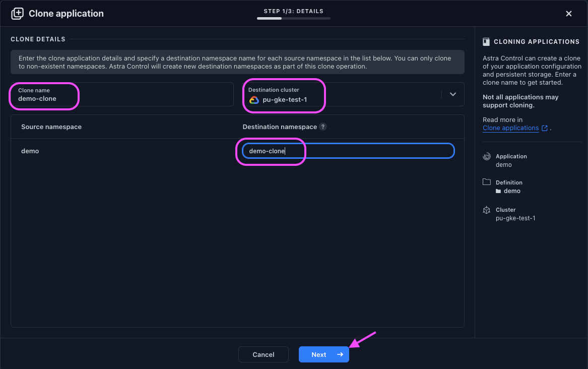Click the Application icon in side panel

(x=486, y=157)
